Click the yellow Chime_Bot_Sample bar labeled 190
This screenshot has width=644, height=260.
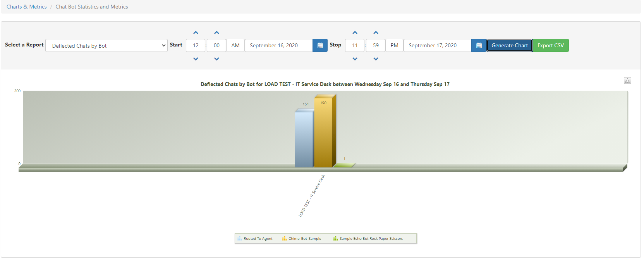[323, 134]
